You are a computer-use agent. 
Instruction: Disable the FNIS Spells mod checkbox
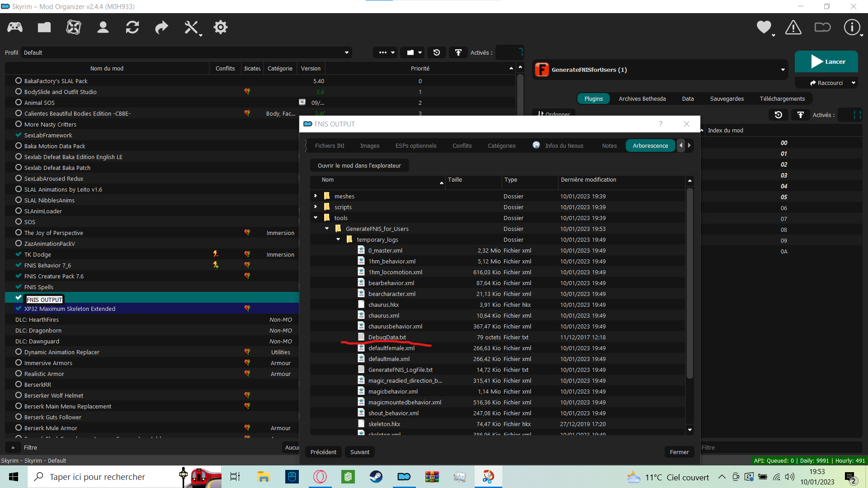click(x=19, y=287)
